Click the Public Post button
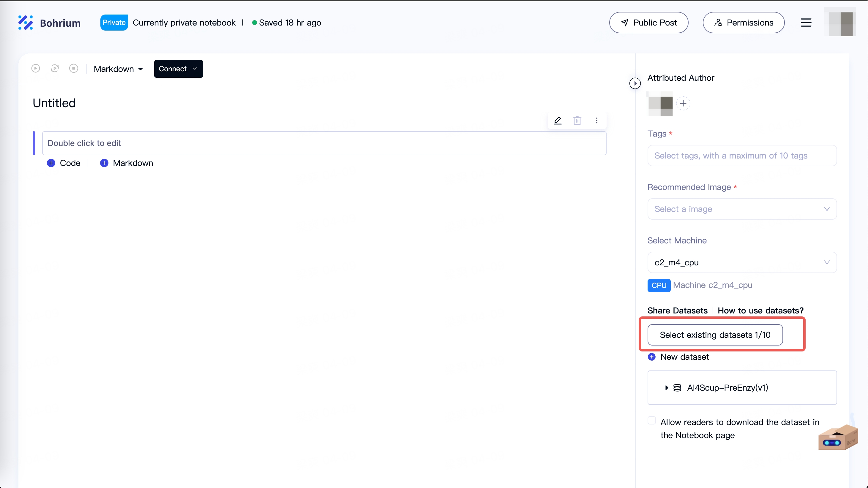Screen dimensions: 868x488 click(649, 23)
